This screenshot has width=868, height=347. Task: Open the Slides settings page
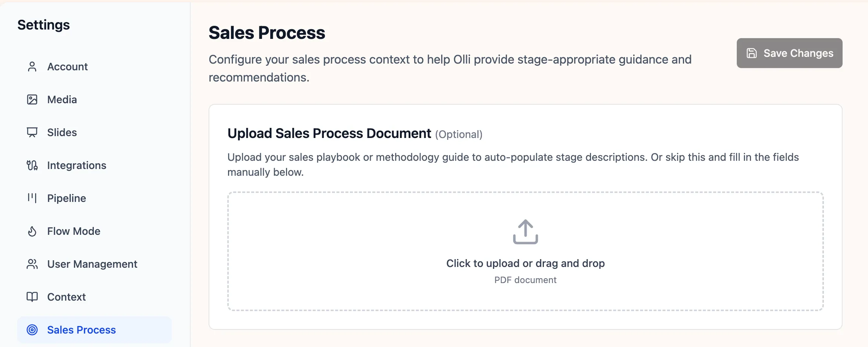(x=62, y=132)
